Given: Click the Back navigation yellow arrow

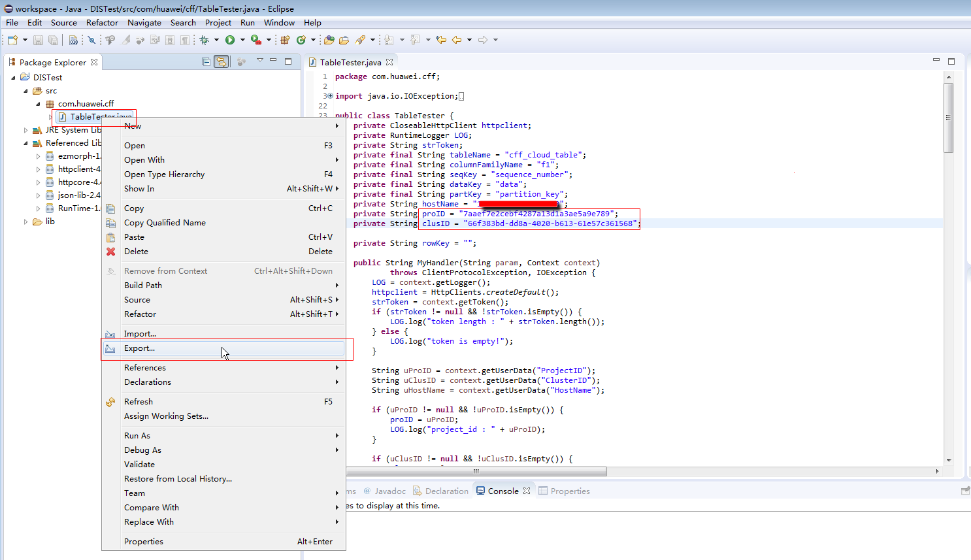Looking at the screenshot, I should tap(457, 40).
